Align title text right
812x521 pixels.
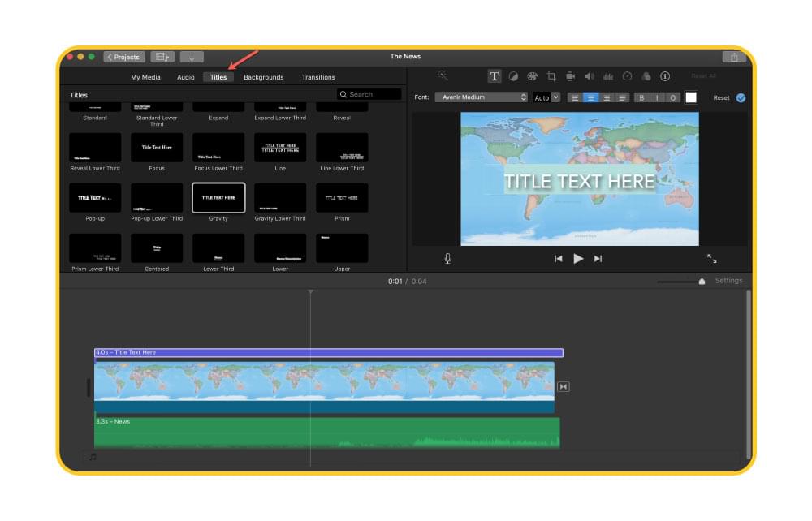[x=607, y=97]
